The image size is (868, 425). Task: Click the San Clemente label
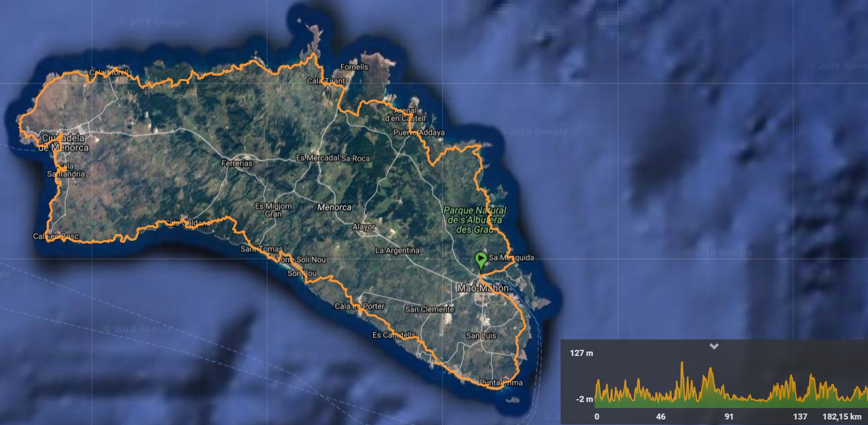(430, 309)
